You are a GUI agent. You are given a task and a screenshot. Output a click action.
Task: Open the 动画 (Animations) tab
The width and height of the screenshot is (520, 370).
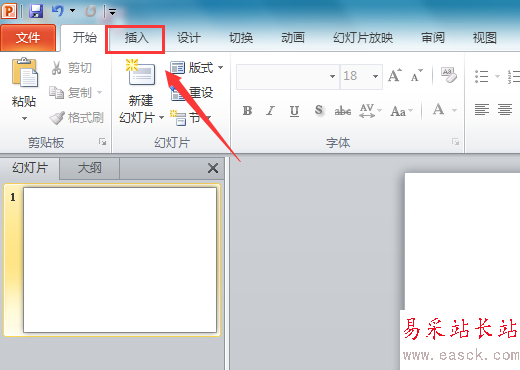click(293, 38)
